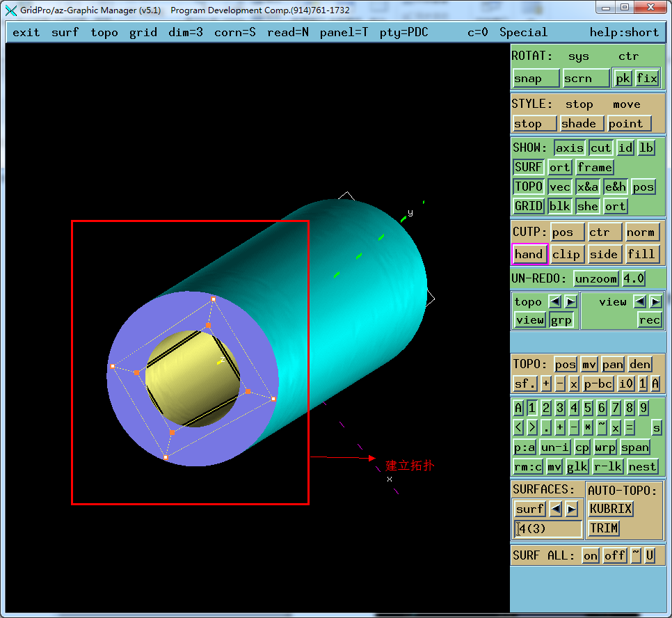672x618 pixels.
Task: Open the topo menu in menu bar
Action: [x=104, y=32]
